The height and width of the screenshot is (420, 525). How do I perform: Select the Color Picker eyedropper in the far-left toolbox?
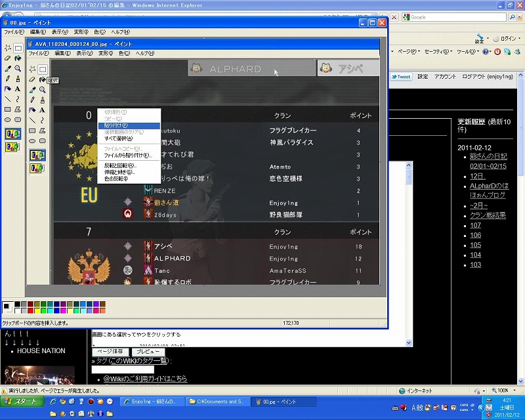(8, 68)
